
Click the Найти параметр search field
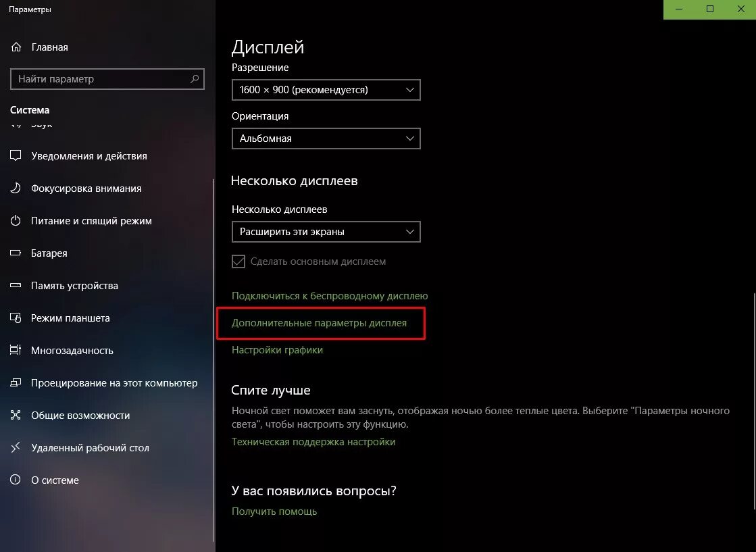pos(107,79)
